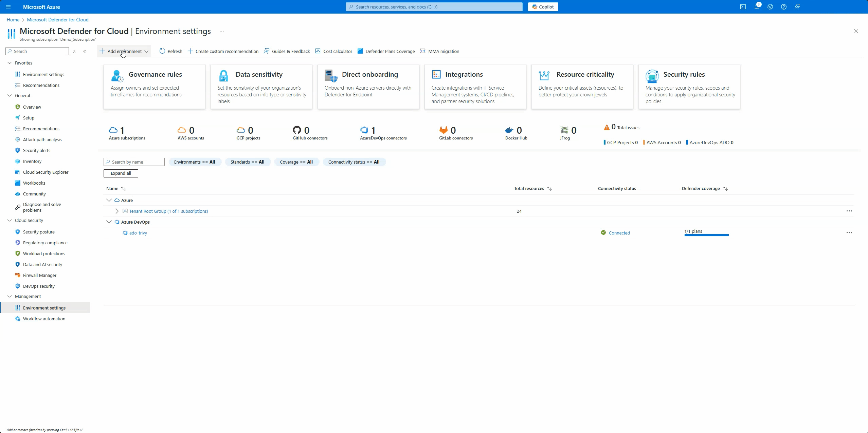Open Cost calculator from toolbar
Image resolution: width=868 pixels, height=433 pixels.
334,51
